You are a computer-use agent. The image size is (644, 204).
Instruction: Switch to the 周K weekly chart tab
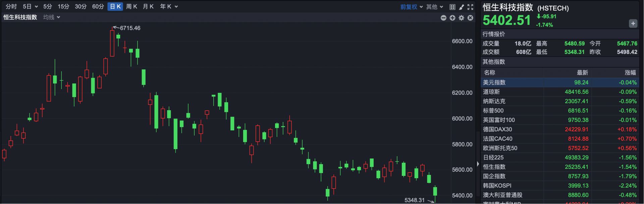(131, 7)
